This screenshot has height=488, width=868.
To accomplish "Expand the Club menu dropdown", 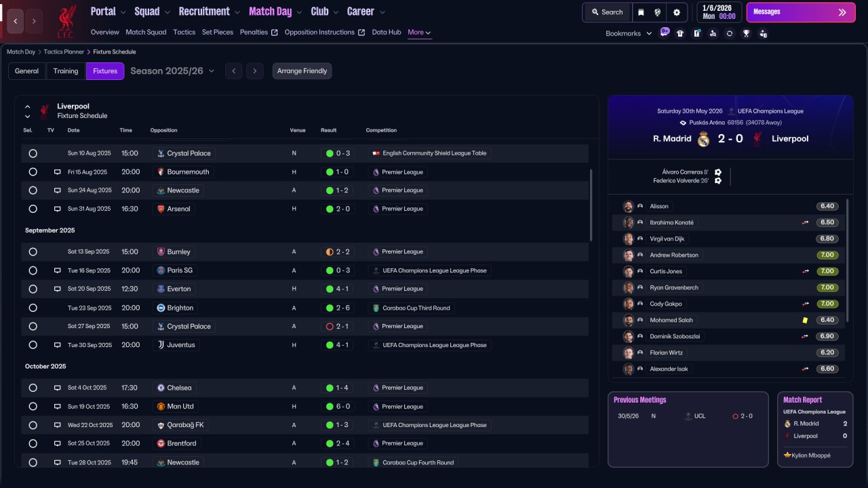I will pyautogui.click(x=336, y=12).
